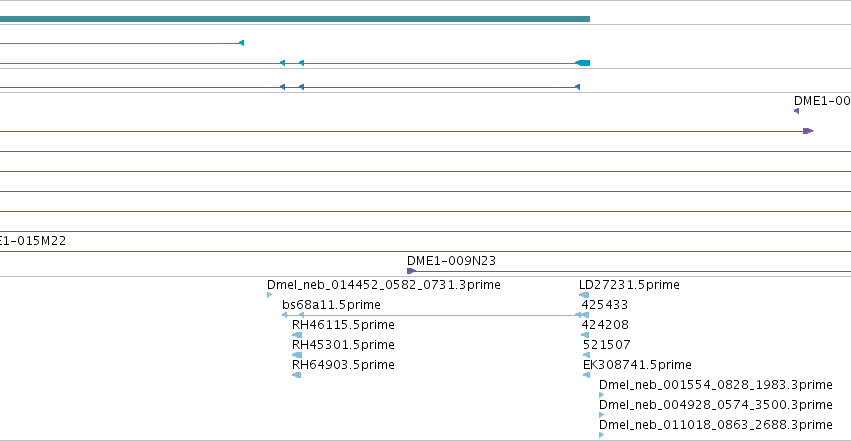This screenshot has height=441, width=851.
Task: Select the Dmel_neb_001554_0828_1983.3prime label
Action: [716, 385]
